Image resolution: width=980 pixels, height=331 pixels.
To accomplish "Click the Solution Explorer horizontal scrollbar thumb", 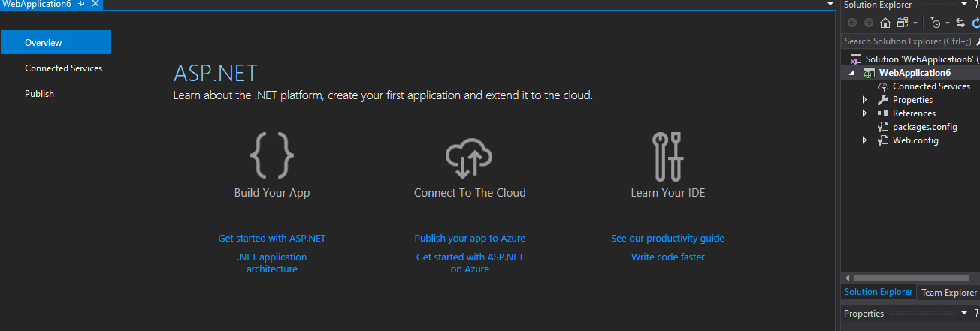I will [912, 278].
